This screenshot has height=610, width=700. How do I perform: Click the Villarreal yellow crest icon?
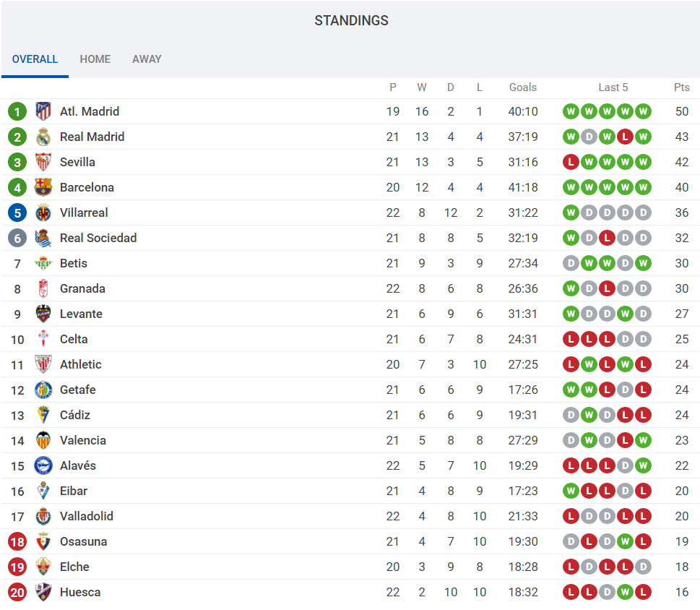tap(43, 212)
